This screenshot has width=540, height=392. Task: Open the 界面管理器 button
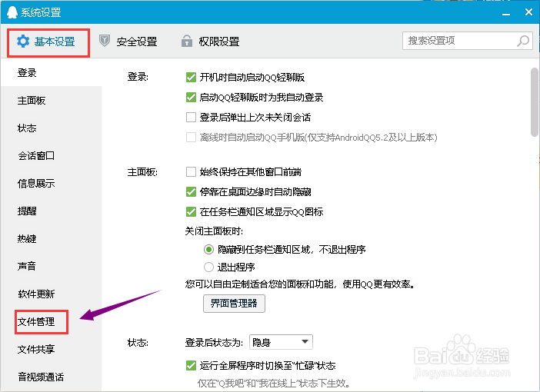coord(234,303)
